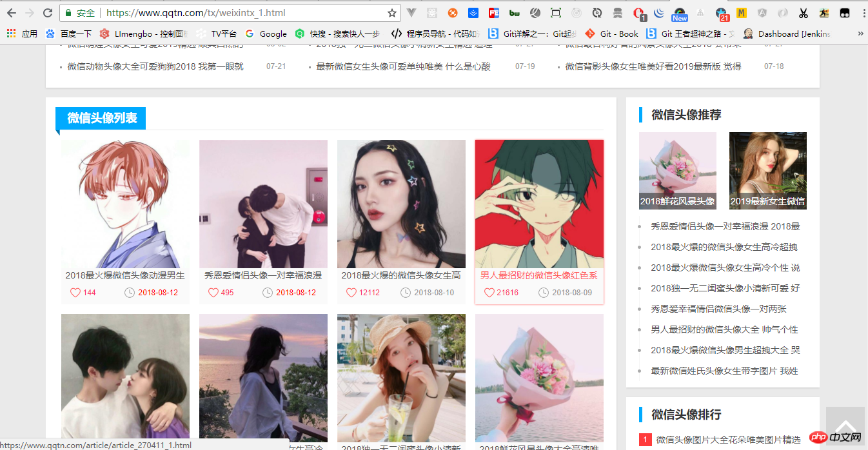The height and width of the screenshot is (450, 868).
Task: Bookmark this page with the star icon
Action: click(391, 13)
